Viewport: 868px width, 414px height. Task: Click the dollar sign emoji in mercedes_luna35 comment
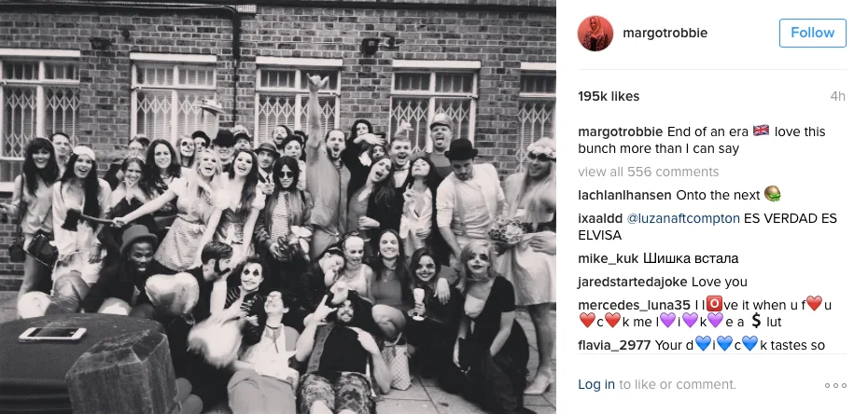pos(757,321)
